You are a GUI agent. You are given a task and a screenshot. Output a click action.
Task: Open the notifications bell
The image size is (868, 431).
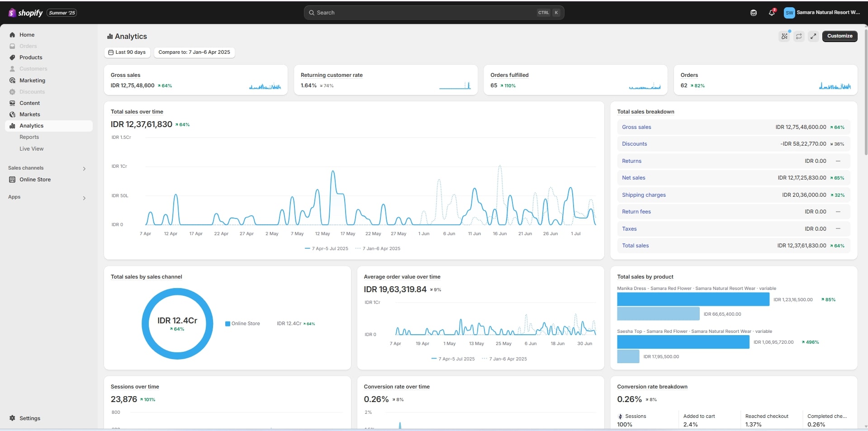772,13
